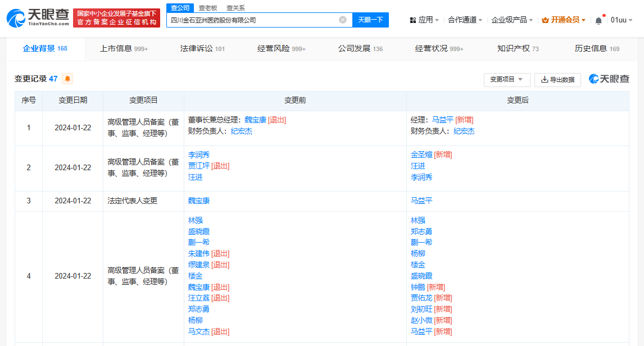Click the red 国家中小企业发展子基金 banner
The image size is (644, 346).
pyautogui.click(x=117, y=18)
